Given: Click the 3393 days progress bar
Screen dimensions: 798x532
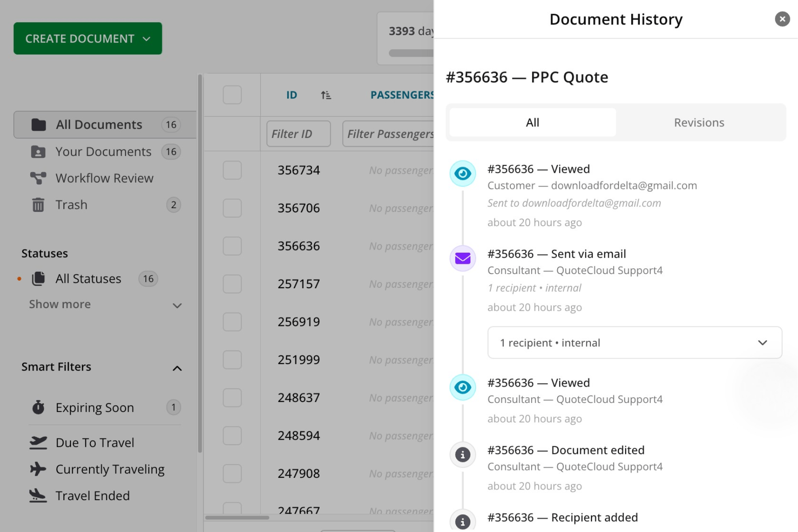Looking at the screenshot, I should click(x=411, y=53).
